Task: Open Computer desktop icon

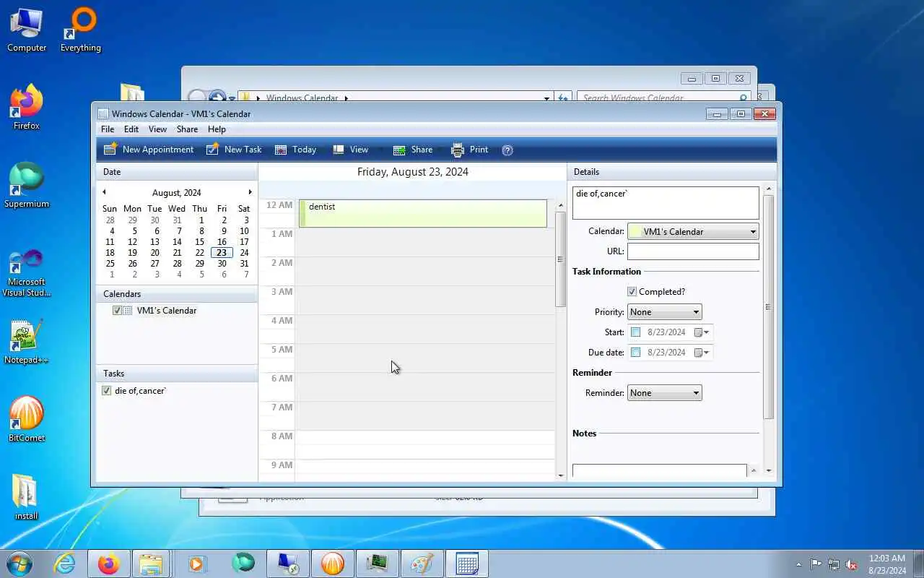Action: [27, 30]
